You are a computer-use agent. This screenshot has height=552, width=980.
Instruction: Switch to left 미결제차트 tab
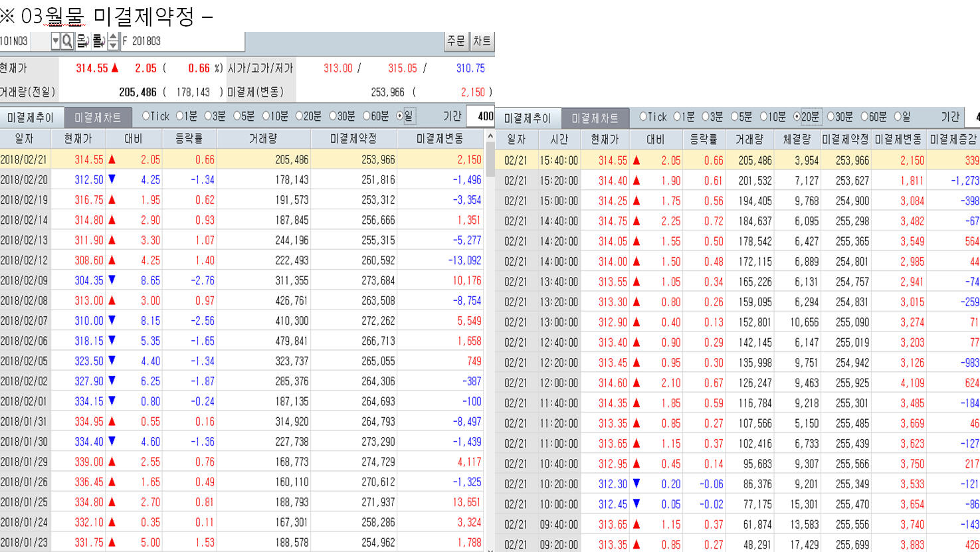pos(98,118)
